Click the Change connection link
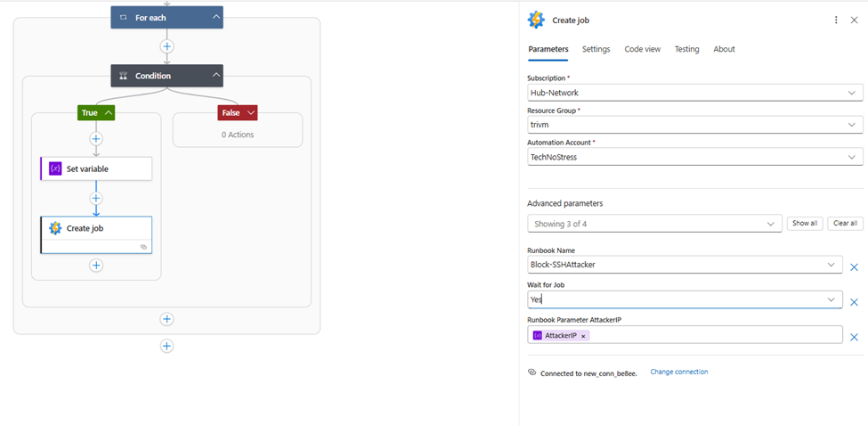Viewport: 868px width, 426px height. click(678, 373)
